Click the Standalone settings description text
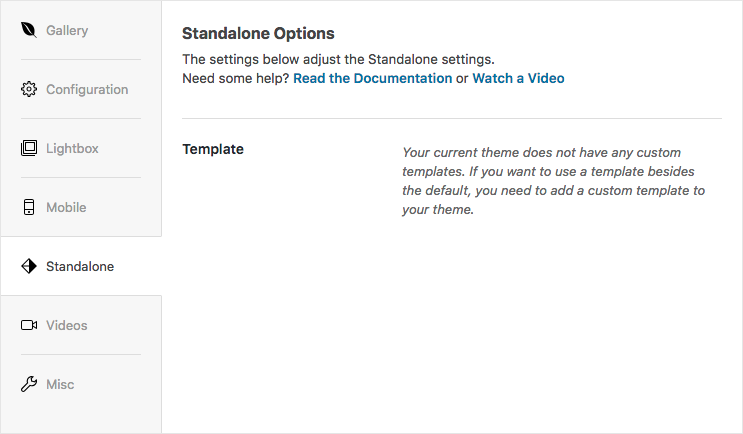Viewport: 743px width, 434px height. point(338,59)
